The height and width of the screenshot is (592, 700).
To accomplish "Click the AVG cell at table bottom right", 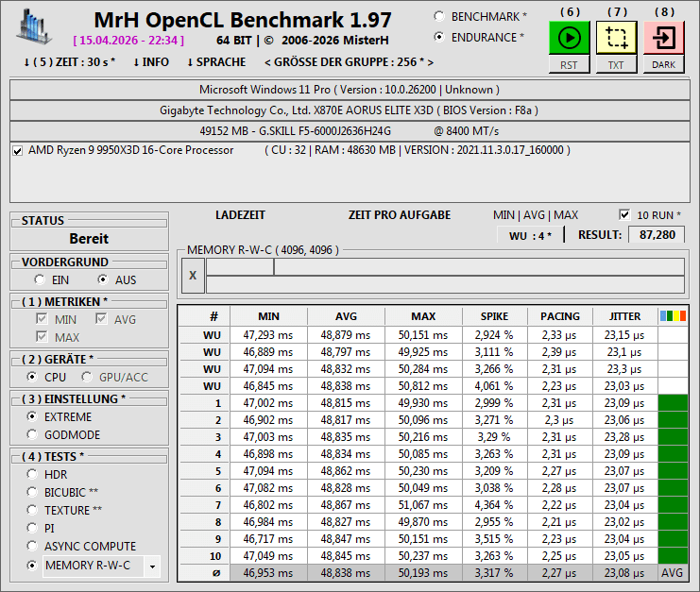I will click(x=673, y=573).
